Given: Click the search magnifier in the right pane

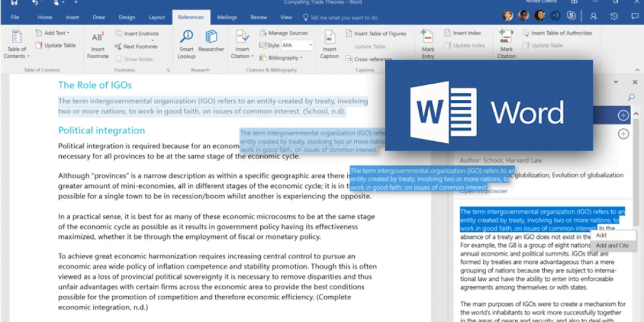Looking at the screenshot, I should click(x=632, y=97).
